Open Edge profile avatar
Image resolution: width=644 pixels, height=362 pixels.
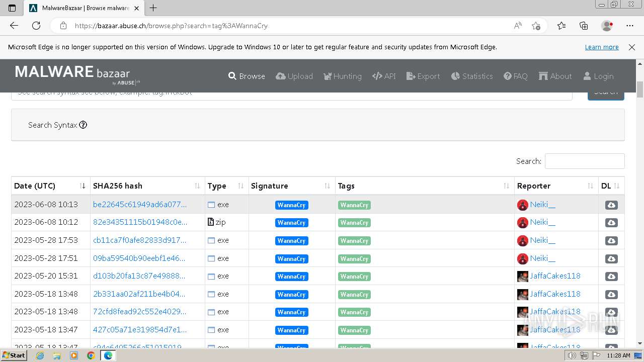(607, 26)
